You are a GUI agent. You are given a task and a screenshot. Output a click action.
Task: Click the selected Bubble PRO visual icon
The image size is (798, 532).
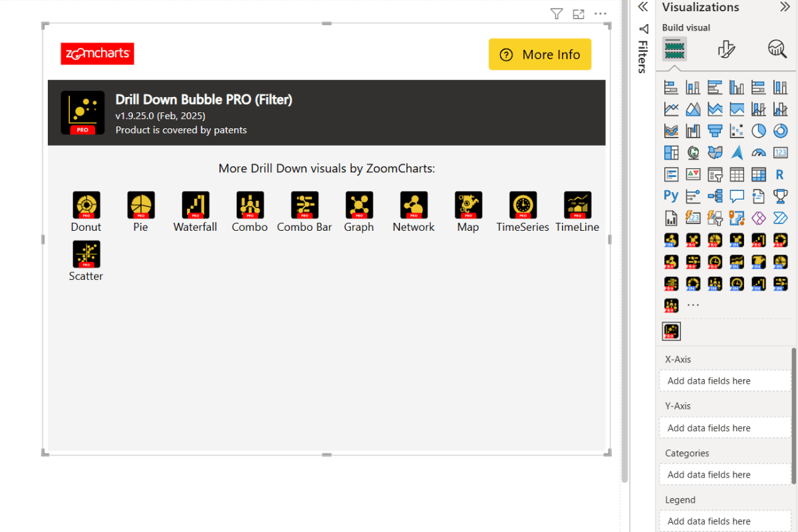point(672,331)
